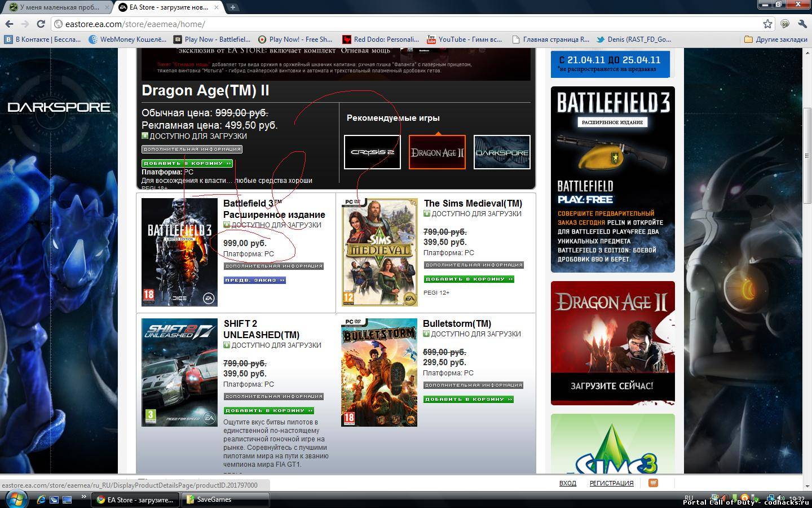Bookmark page with star icon
Viewport: 812px width, 508px height.
point(767,24)
